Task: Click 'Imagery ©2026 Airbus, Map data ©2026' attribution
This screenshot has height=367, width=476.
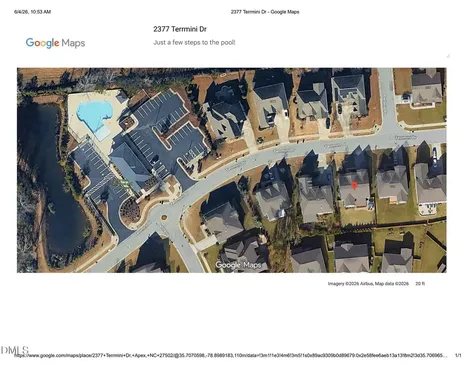Action: tap(368, 284)
